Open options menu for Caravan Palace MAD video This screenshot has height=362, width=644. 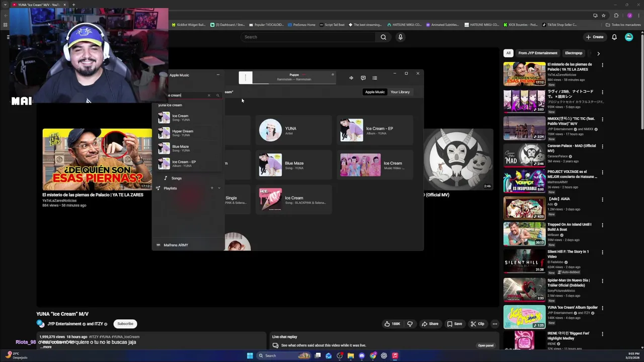tap(602, 146)
